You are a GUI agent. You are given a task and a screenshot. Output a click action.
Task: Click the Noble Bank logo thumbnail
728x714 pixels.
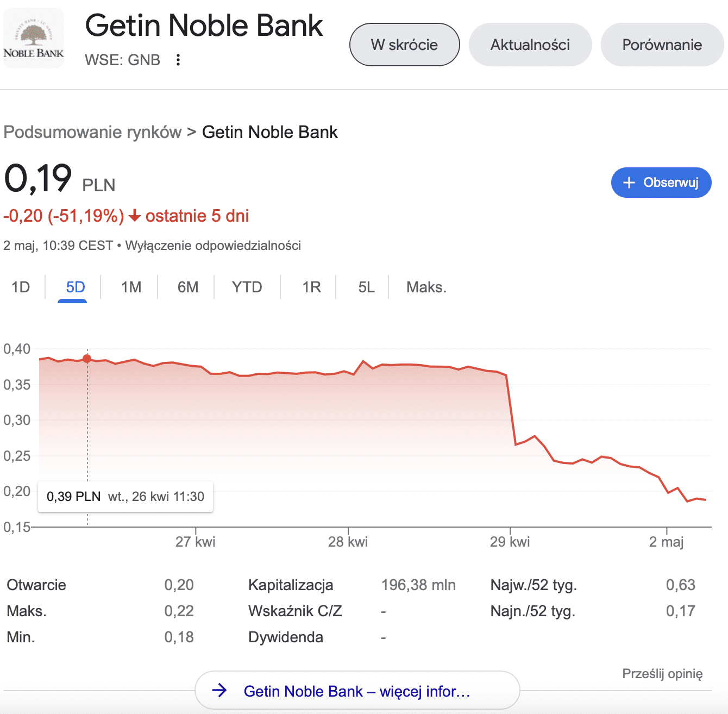pos(34,38)
